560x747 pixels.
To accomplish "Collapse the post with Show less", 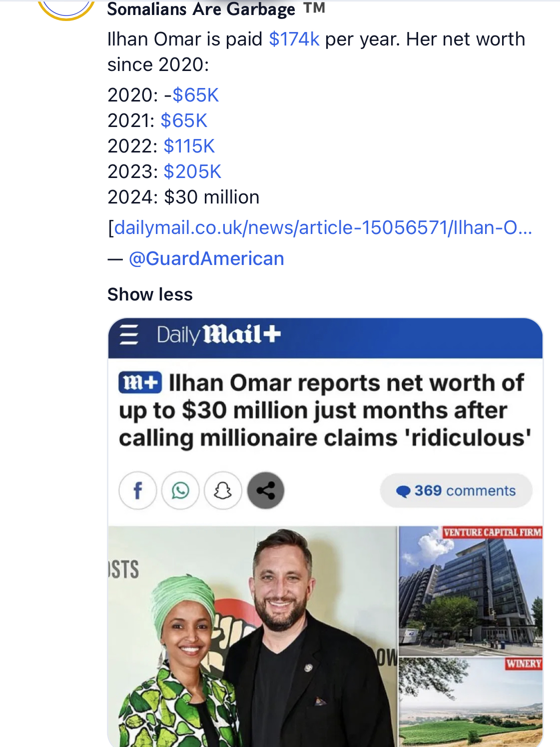I will click(150, 294).
